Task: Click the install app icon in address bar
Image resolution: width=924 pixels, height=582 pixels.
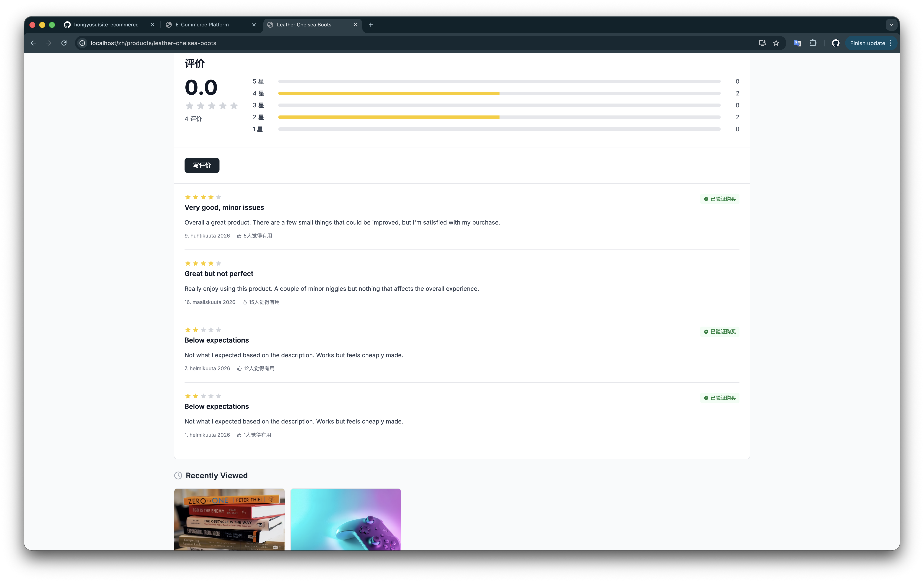Action: (762, 43)
